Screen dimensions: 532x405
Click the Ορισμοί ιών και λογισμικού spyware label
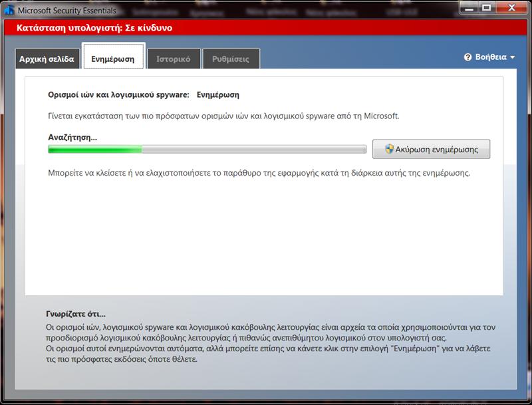click(x=118, y=95)
